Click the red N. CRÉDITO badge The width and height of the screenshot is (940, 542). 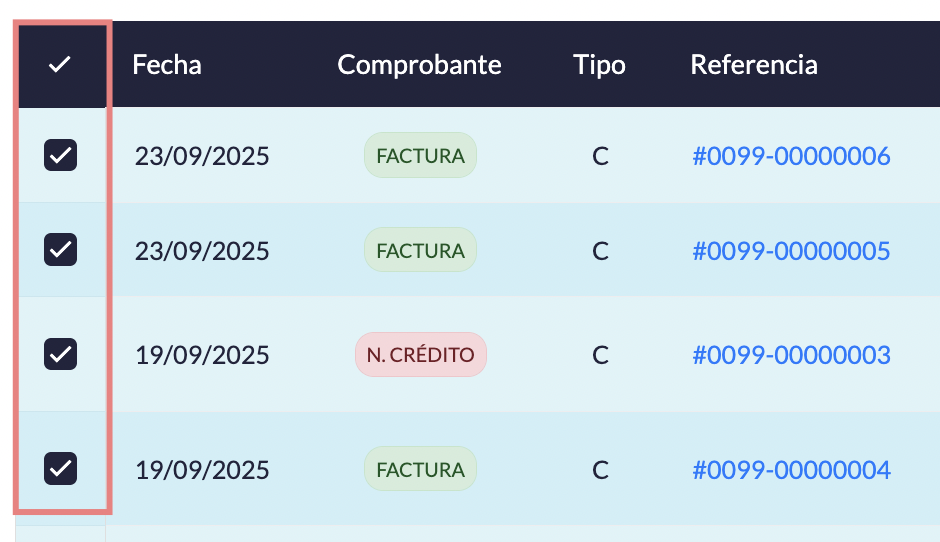coord(421,355)
